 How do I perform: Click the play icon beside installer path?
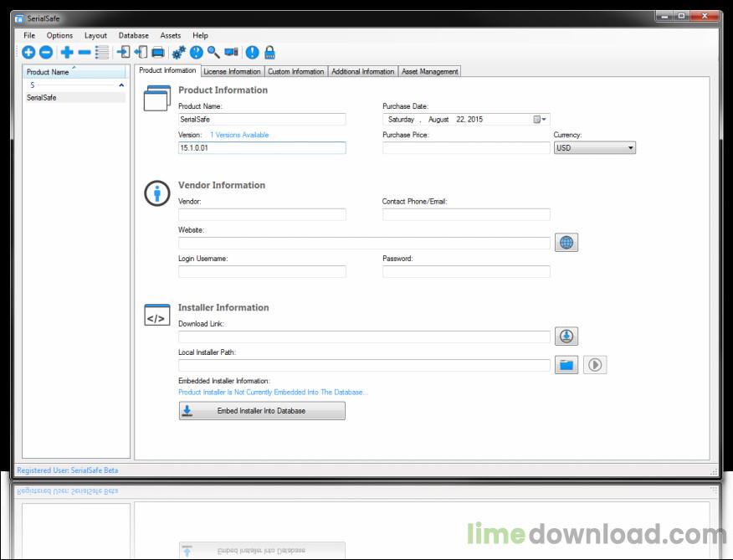point(594,365)
